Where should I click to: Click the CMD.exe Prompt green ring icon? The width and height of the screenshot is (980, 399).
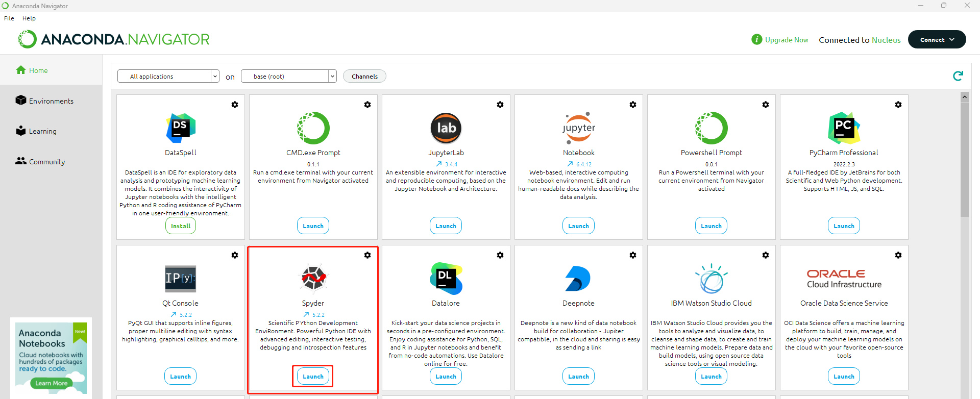pos(313,128)
